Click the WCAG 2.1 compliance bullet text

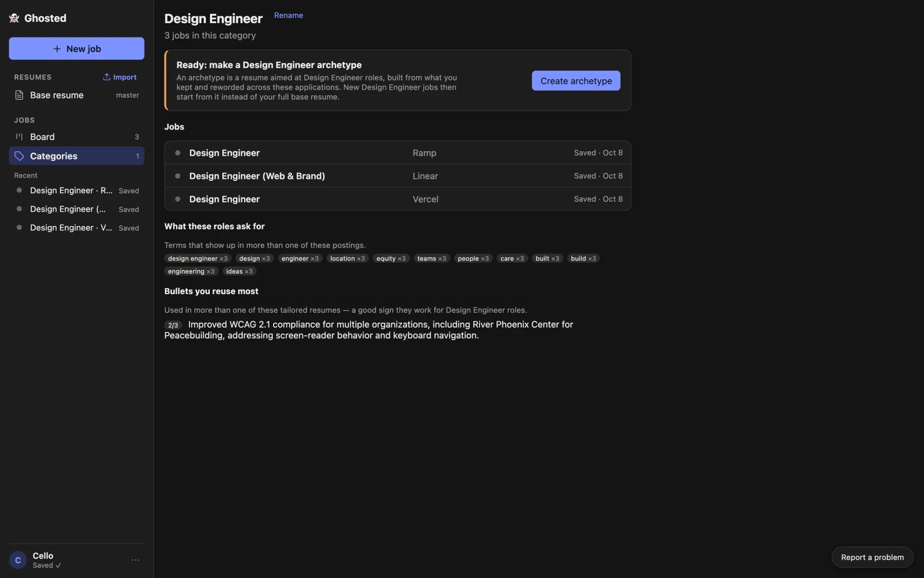pyautogui.click(x=369, y=330)
